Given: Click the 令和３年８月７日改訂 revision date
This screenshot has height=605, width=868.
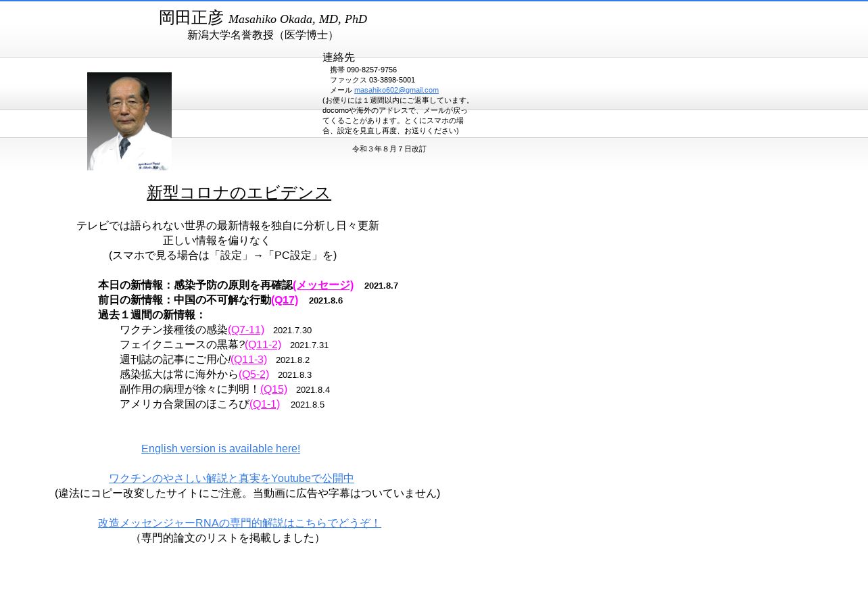Looking at the screenshot, I should [x=389, y=149].
